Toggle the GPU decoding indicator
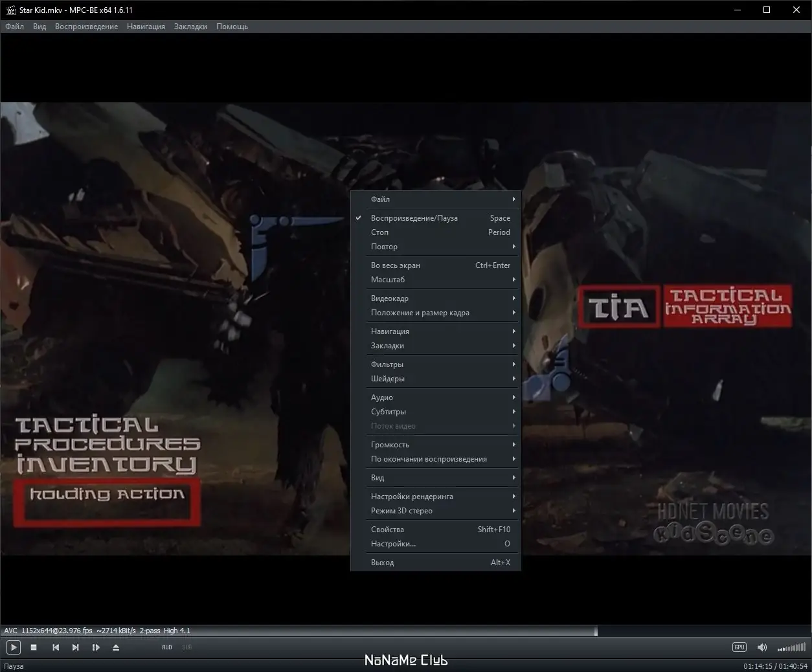 [x=739, y=647]
